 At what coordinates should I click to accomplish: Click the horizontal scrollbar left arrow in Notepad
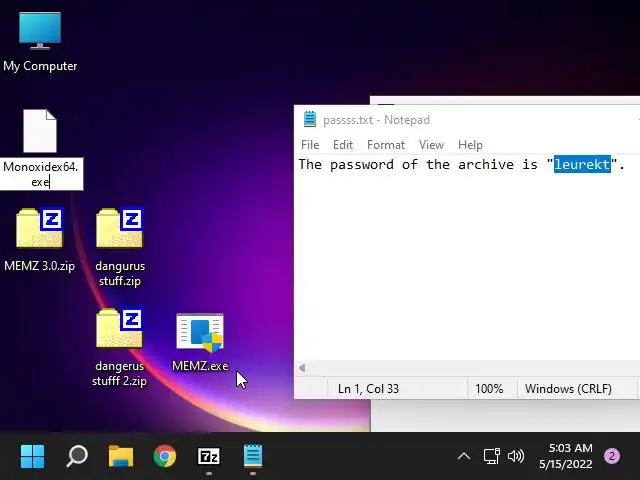tap(302, 368)
